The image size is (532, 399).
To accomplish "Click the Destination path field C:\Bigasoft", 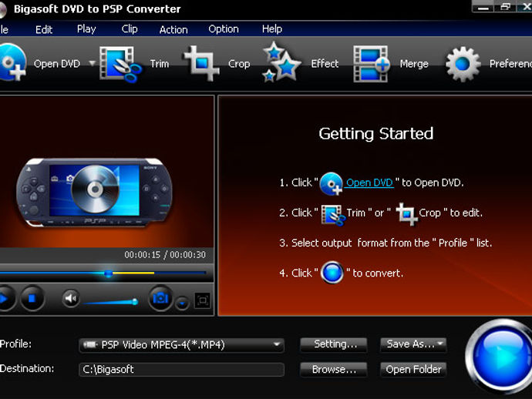I will (x=181, y=370).
